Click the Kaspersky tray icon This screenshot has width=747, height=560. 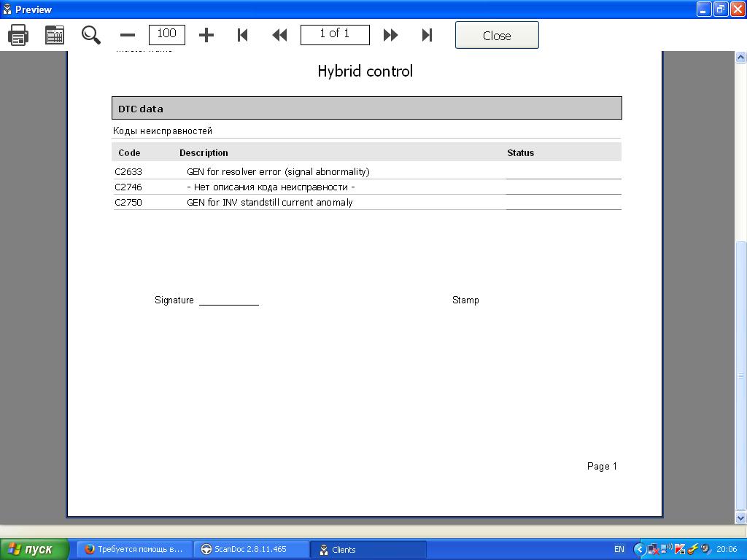pos(680,550)
